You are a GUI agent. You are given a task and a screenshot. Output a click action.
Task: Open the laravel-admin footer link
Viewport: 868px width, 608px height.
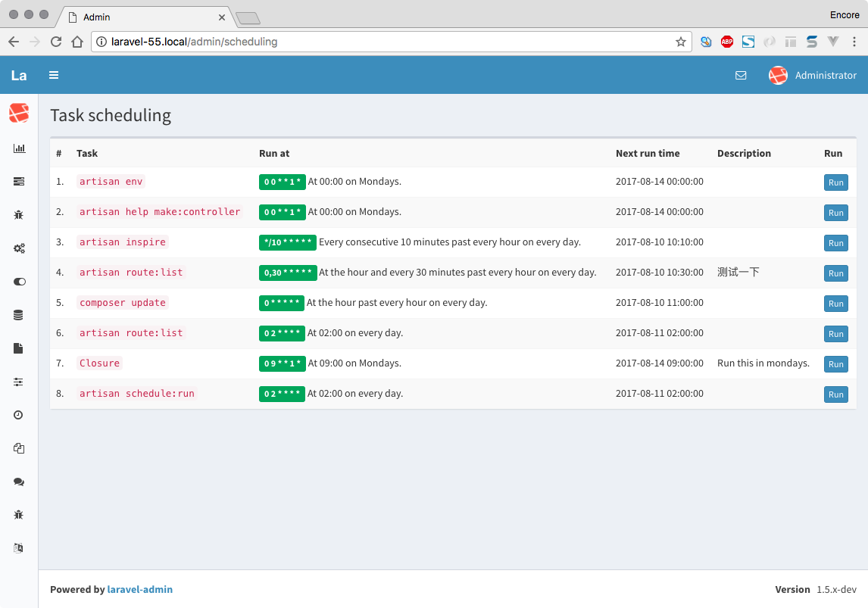(x=140, y=589)
